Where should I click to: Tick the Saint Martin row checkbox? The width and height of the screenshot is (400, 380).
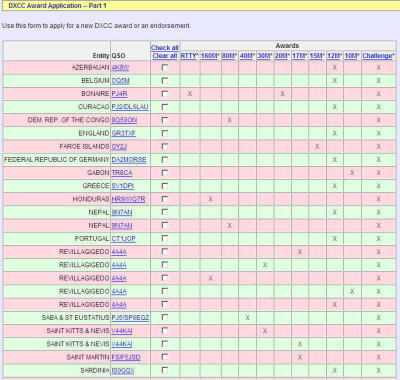[x=165, y=357]
